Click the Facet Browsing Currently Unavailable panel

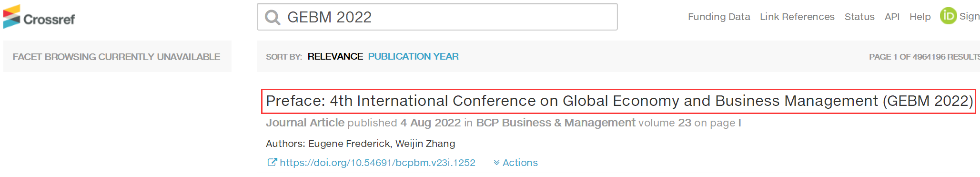click(117, 56)
